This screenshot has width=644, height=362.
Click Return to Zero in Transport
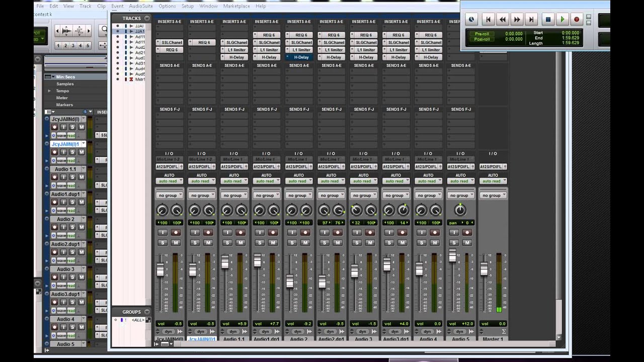(488, 20)
